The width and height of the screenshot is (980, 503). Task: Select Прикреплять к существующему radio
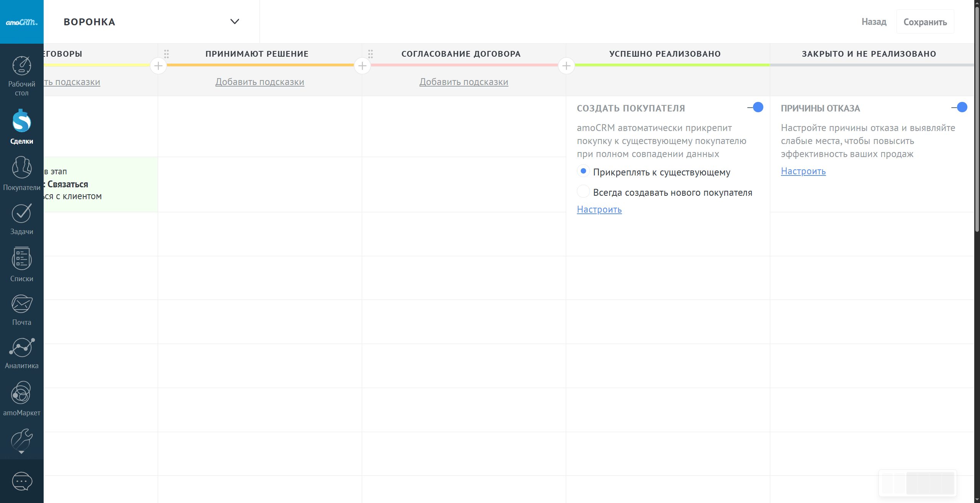point(583,171)
